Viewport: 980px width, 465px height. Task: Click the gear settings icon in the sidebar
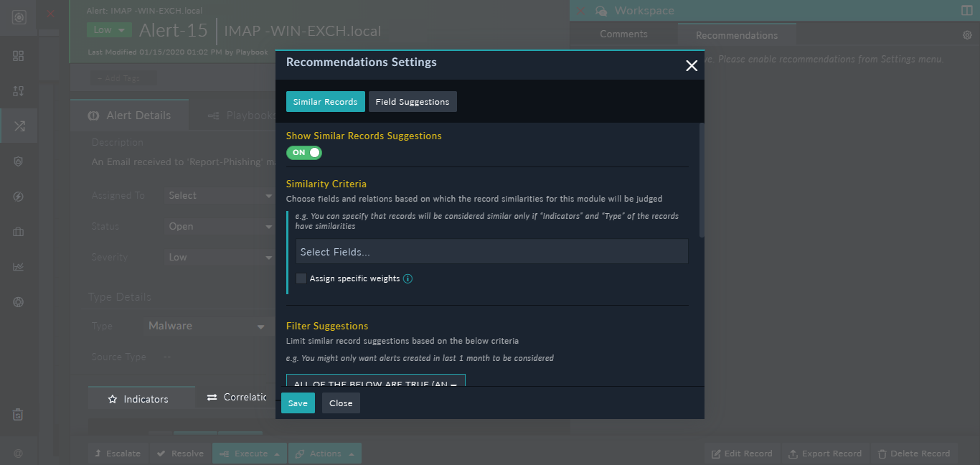(x=18, y=301)
